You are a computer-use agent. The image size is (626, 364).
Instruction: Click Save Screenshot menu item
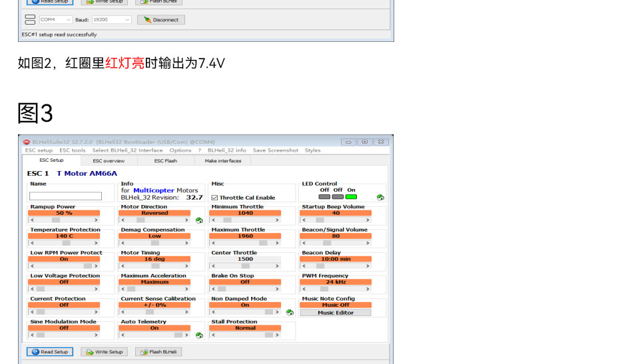pos(276,150)
